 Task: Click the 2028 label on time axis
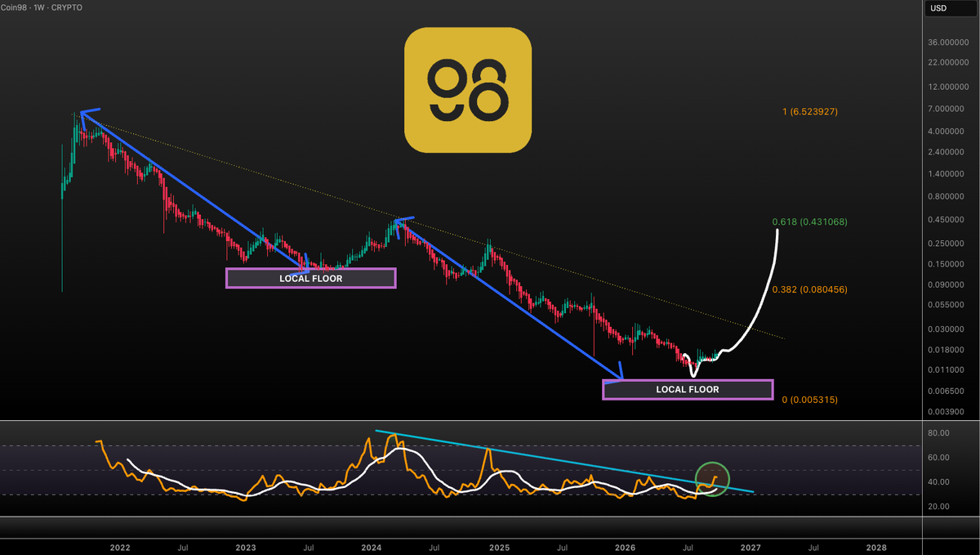(876, 546)
